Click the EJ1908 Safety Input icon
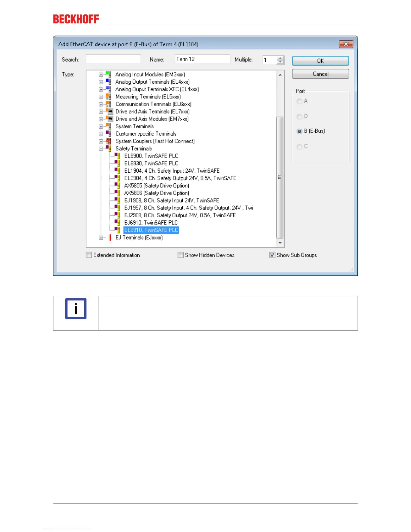The height and width of the screenshot is (532, 411). click(x=117, y=200)
